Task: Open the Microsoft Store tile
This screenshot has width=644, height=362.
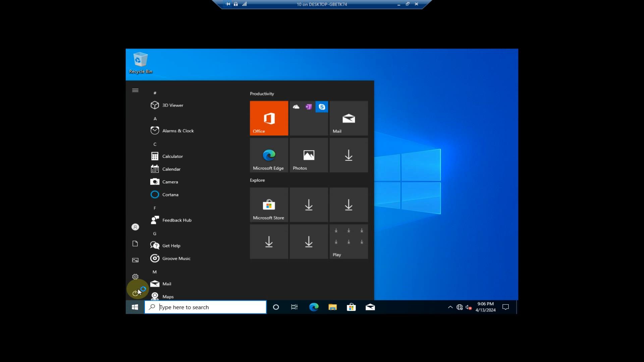Action: pos(269,205)
